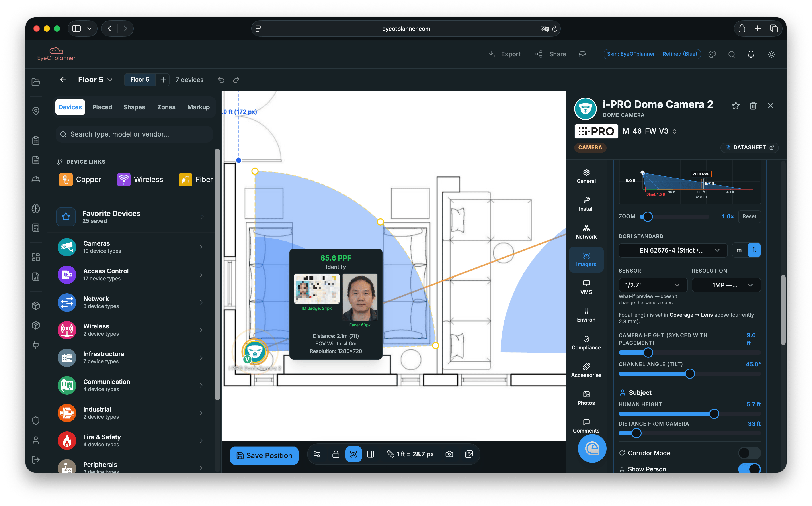This screenshot has width=812, height=506.
Task: Toggle Show Person switch
Action: coord(749,469)
